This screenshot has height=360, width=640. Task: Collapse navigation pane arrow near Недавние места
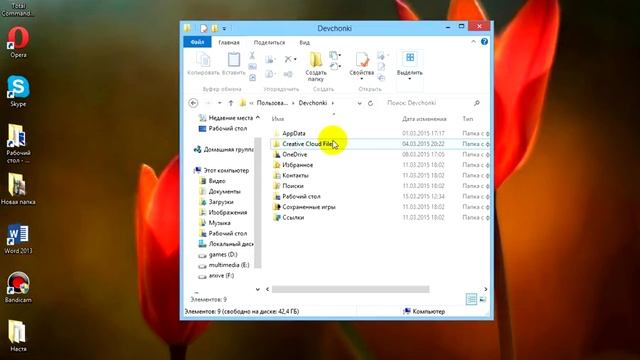tap(258, 118)
